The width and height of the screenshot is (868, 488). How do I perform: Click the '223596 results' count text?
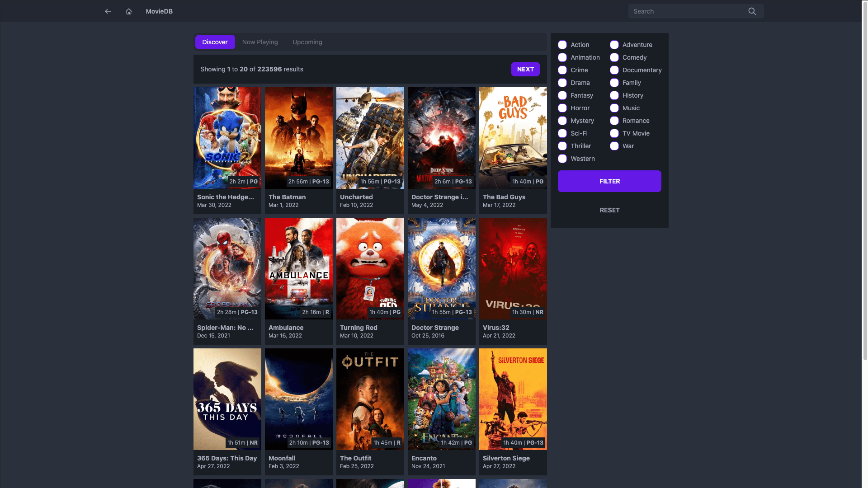pyautogui.click(x=280, y=69)
